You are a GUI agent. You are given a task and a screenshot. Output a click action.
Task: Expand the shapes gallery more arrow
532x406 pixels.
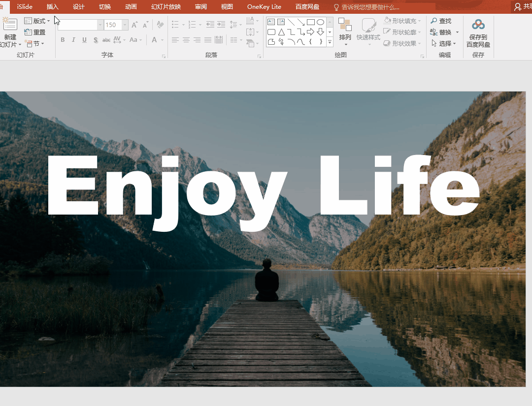pos(330,42)
